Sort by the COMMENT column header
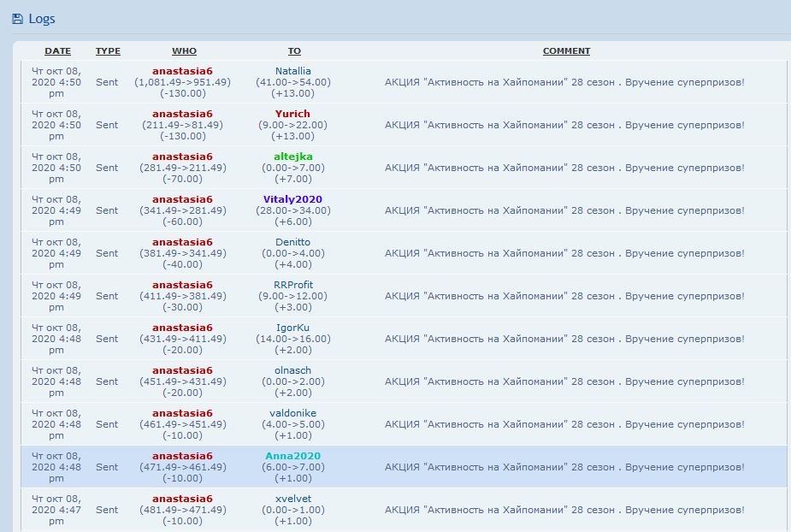 (566, 51)
